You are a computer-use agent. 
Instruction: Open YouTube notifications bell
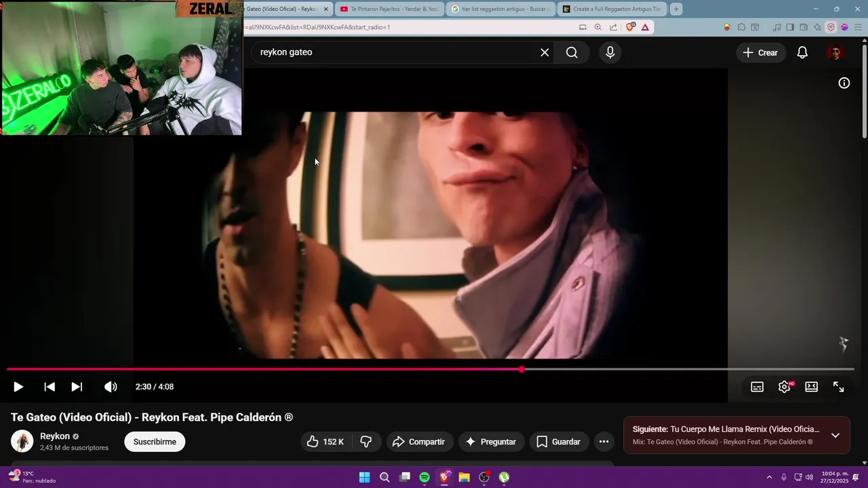click(x=802, y=52)
